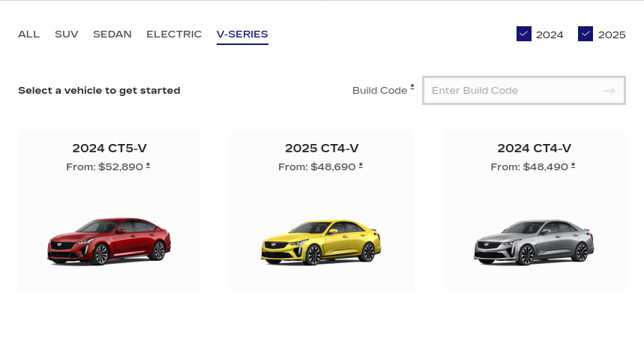Select the yellow 2025 CT4-V car image

pos(322,241)
